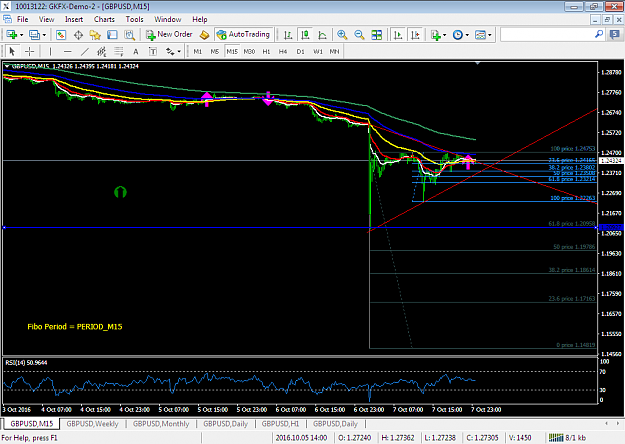Image resolution: width=625 pixels, height=444 pixels.
Task: Tile windows with the grid icon
Action: pos(376,35)
